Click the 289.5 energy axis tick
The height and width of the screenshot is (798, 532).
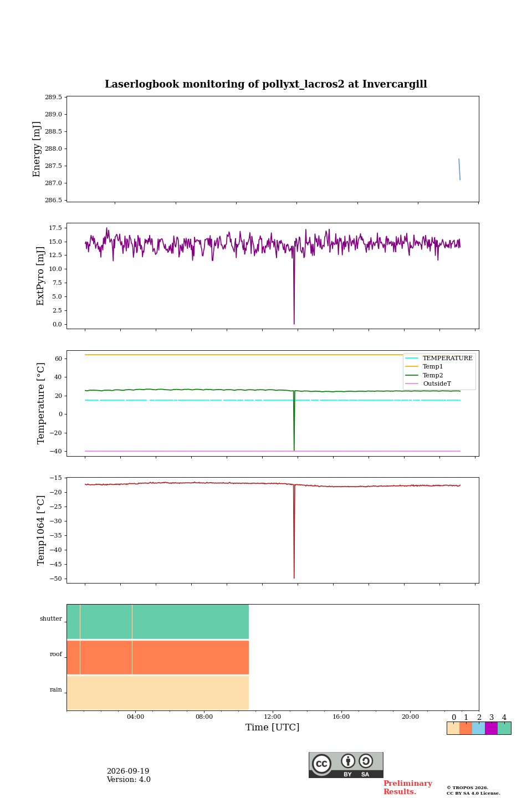coord(54,98)
